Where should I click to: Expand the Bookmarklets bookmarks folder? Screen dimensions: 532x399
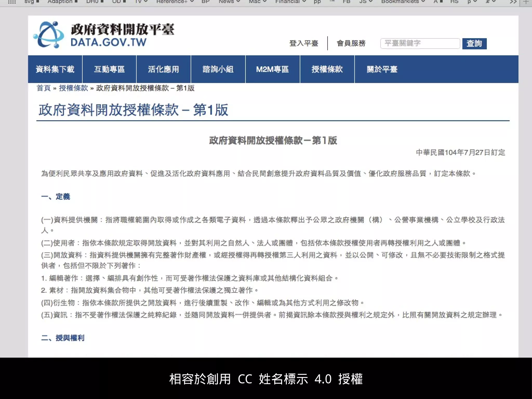pyautogui.click(x=403, y=2)
